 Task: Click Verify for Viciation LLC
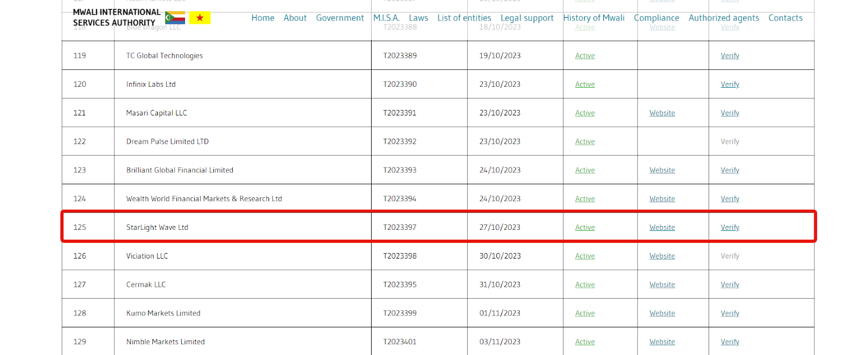click(x=730, y=256)
